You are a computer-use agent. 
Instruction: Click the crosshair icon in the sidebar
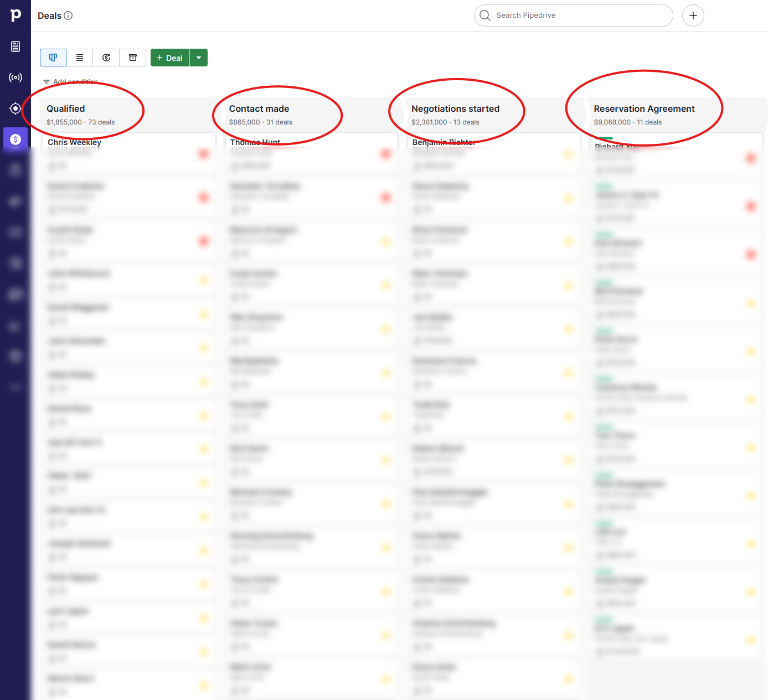point(15,108)
